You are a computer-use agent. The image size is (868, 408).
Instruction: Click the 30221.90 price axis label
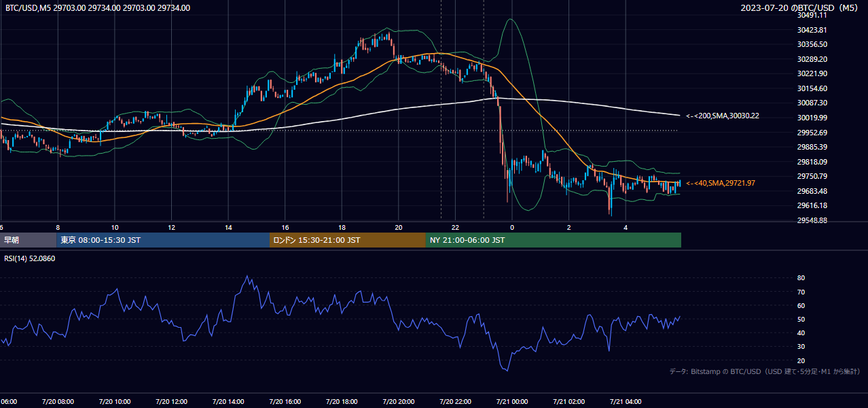812,73
